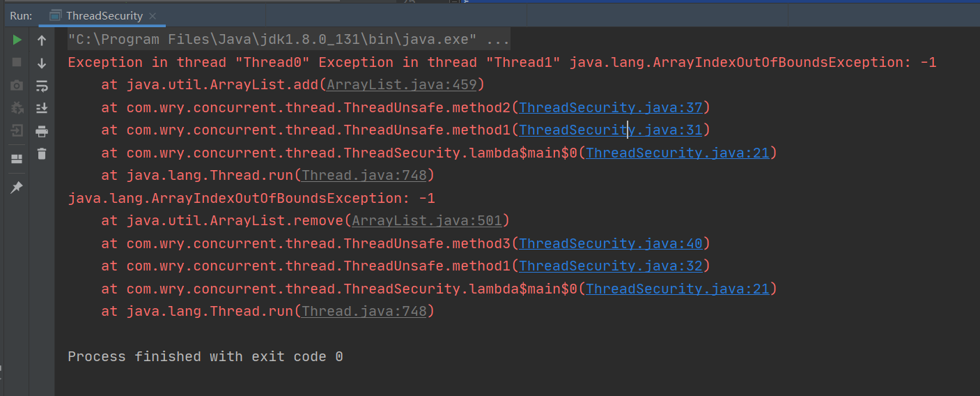The image size is (980, 396).
Task: Clear console with the trash icon
Action: click(x=42, y=153)
